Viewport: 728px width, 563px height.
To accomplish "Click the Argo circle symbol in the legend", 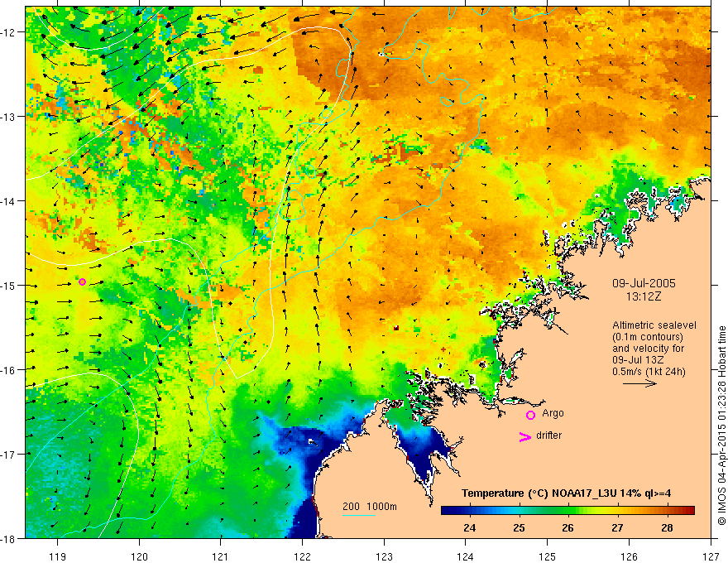I will click(x=530, y=415).
